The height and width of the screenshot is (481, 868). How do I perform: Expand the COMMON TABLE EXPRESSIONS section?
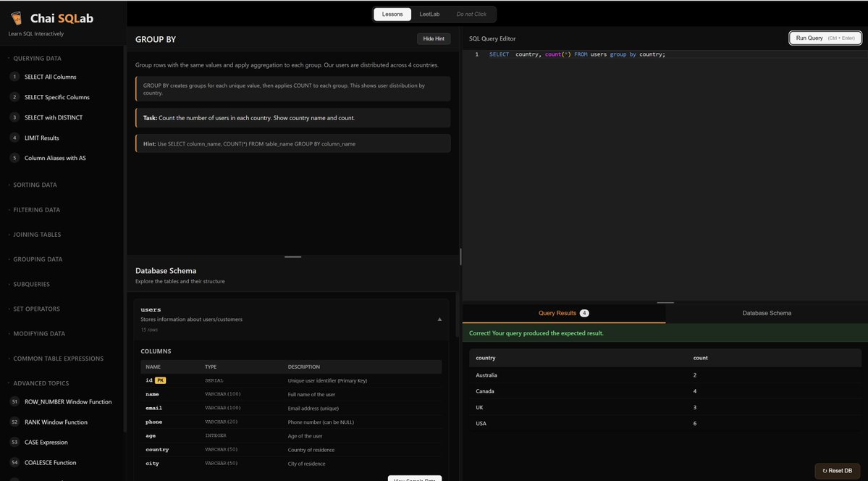(x=58, y=359)
